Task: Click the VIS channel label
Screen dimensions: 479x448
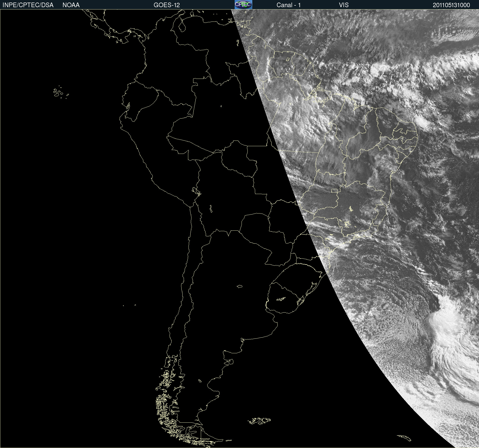Action: pos(344,5)
